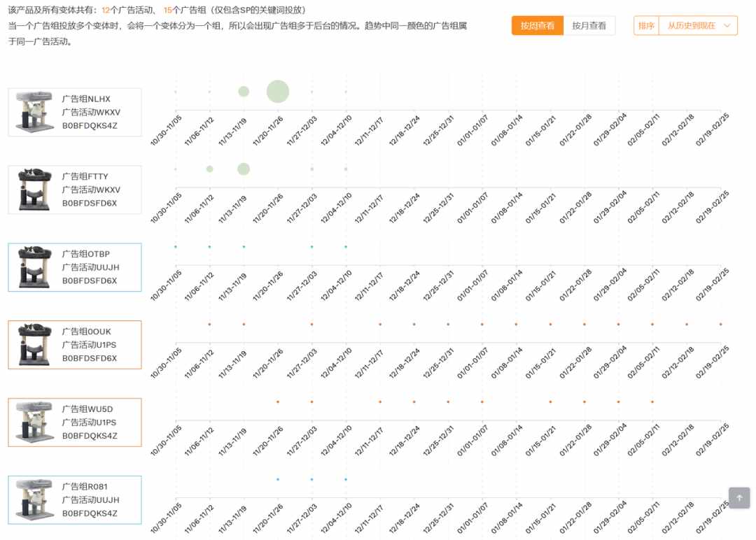Click ASIN B0BFDSFD6X in FTTY card
756x540 pixels.
(90, 204)
